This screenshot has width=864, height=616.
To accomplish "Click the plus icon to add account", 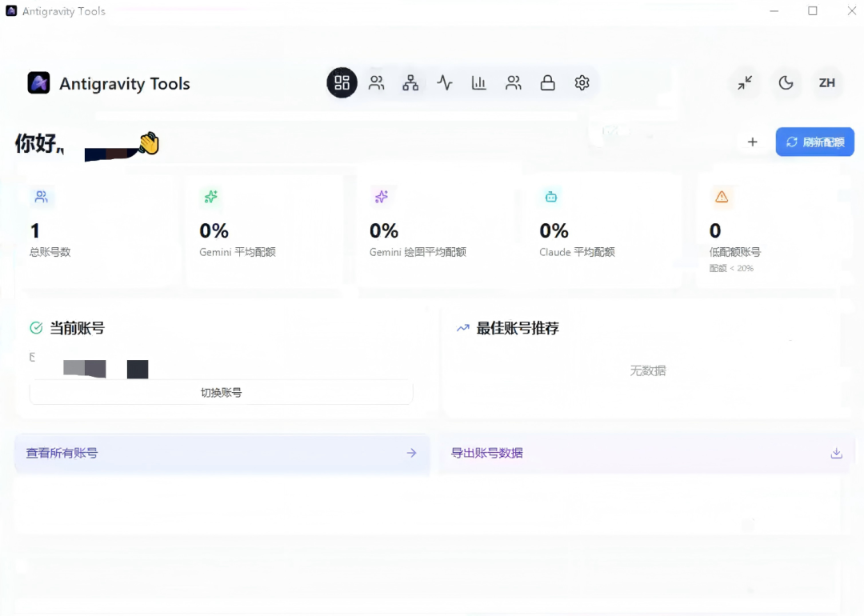I will click(x=752, y=142).
